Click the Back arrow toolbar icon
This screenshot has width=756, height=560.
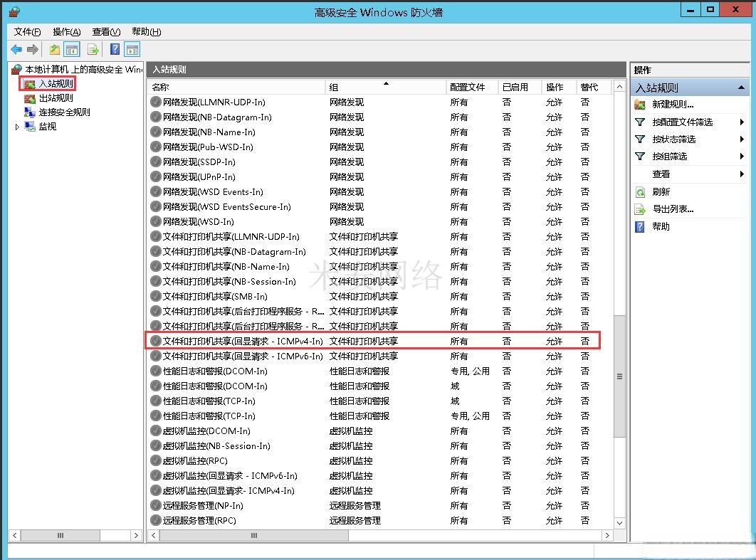point(16,50)
